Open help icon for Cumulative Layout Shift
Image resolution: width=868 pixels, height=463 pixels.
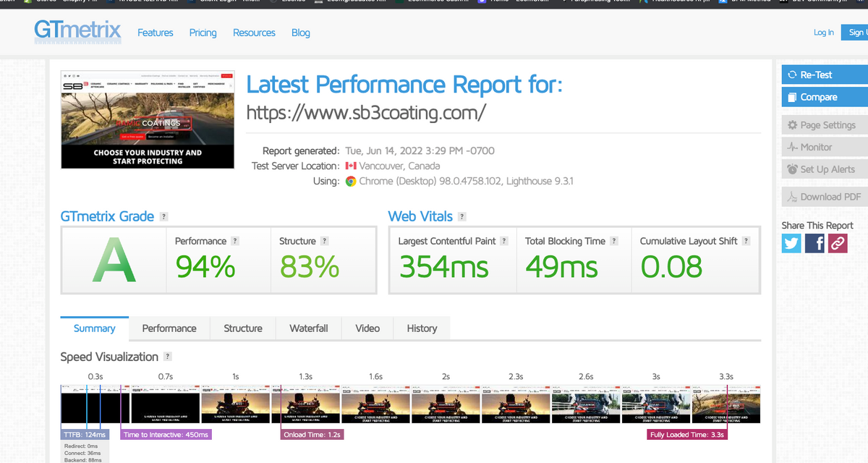tap(746, 241)
